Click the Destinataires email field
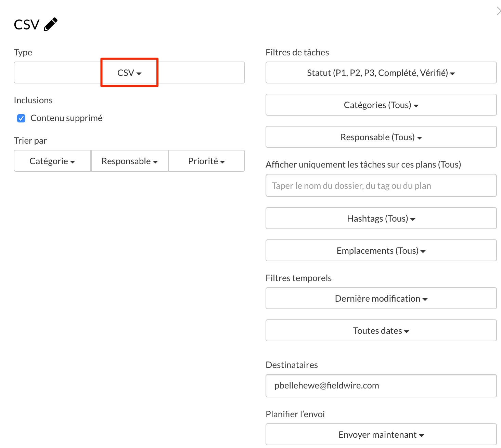The image size is (501, 448). click(x=381, y=386)
